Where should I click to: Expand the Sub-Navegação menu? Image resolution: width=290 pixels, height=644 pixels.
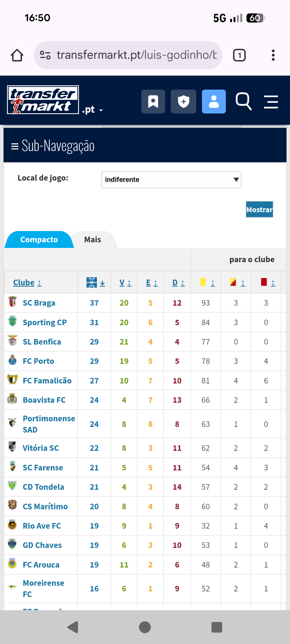53,146
